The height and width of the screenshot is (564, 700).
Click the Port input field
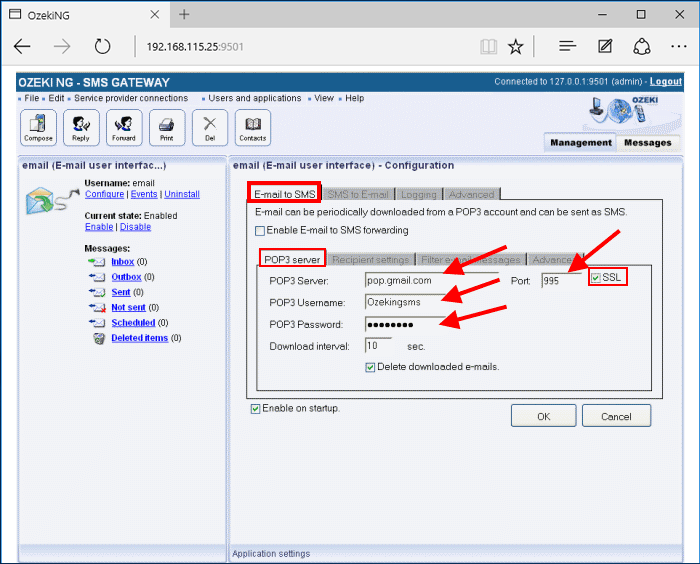pyautogui.click(x=561, y=280)
